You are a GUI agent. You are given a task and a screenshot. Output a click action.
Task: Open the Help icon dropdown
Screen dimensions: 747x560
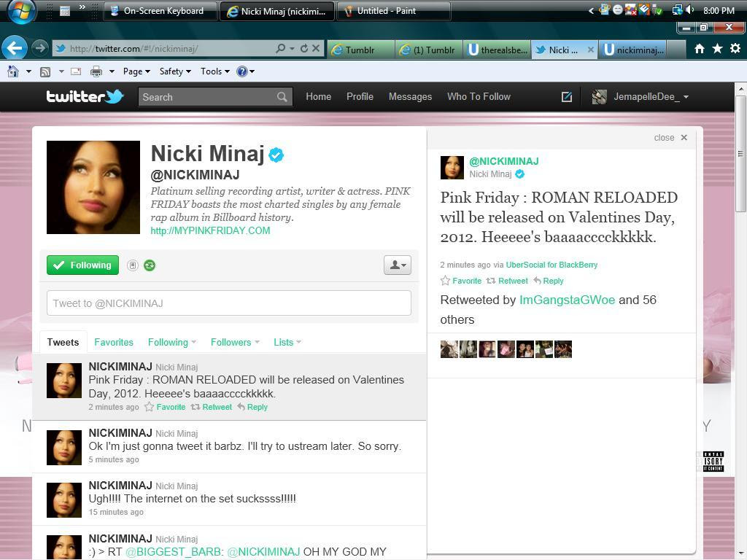click(x=246, y=71)
